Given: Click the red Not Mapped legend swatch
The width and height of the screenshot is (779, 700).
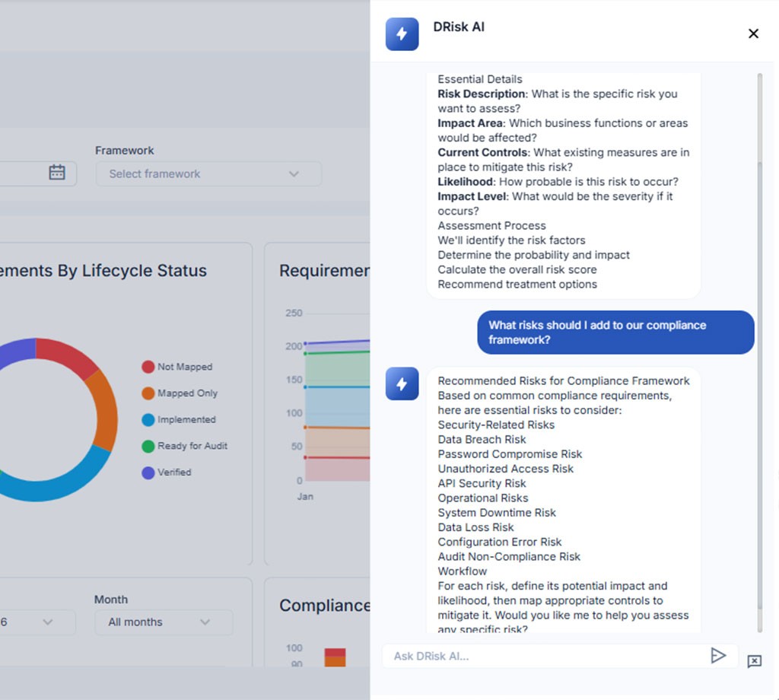Looking at the screenshot, I should point(148,367).
